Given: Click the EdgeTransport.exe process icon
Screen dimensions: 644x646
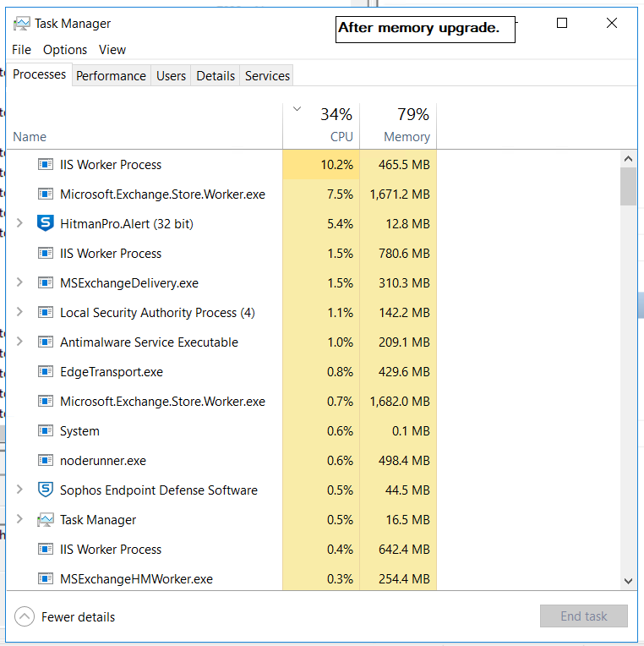Looking at the screenshot, I should pyautogui.click(x=46, y=371).
